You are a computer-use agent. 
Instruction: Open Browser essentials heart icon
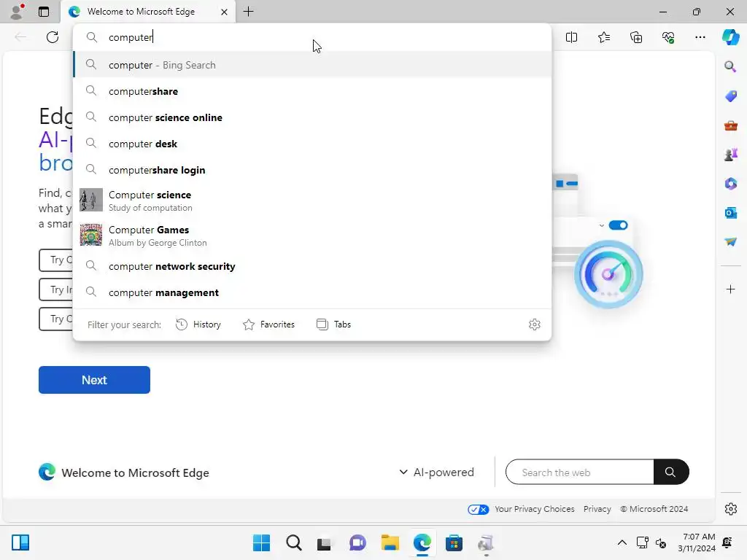click(x=668, y=37)
